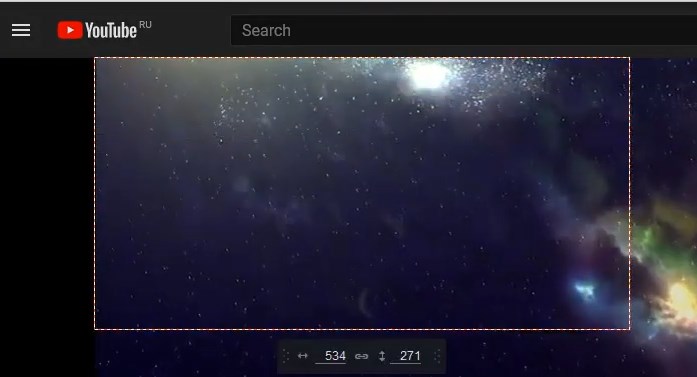Viewport: 697px width, 377px height.
Task: Edit the selection width value 534
Action: point(331,356)
